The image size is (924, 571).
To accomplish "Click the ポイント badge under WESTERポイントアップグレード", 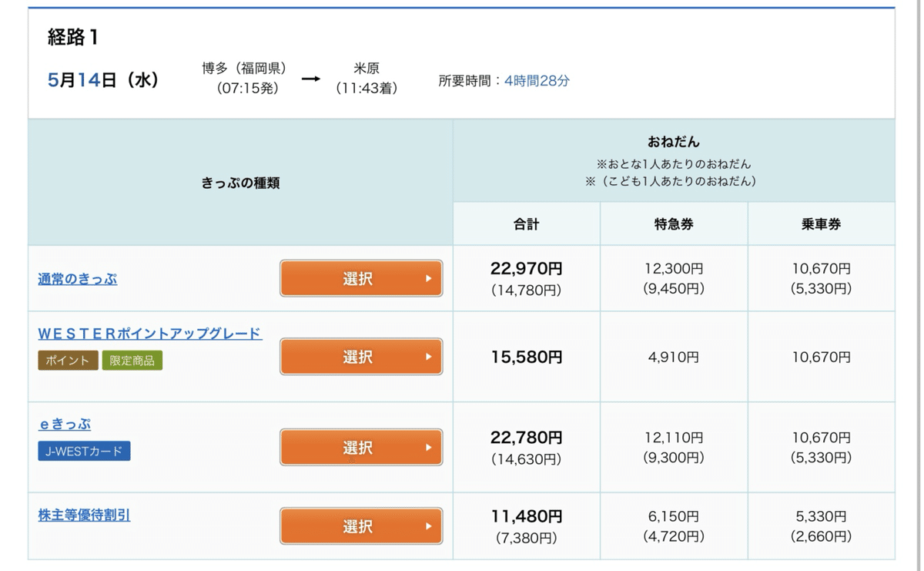I will (x=67, y=360).
